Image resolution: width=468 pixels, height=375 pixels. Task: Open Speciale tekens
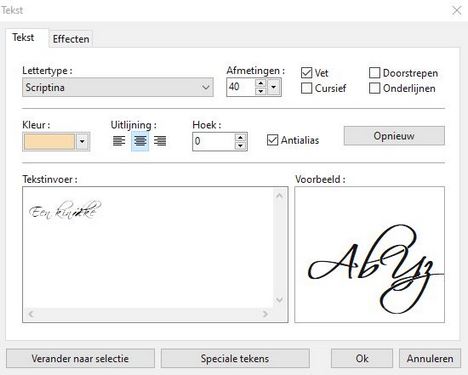pos(235,358)
